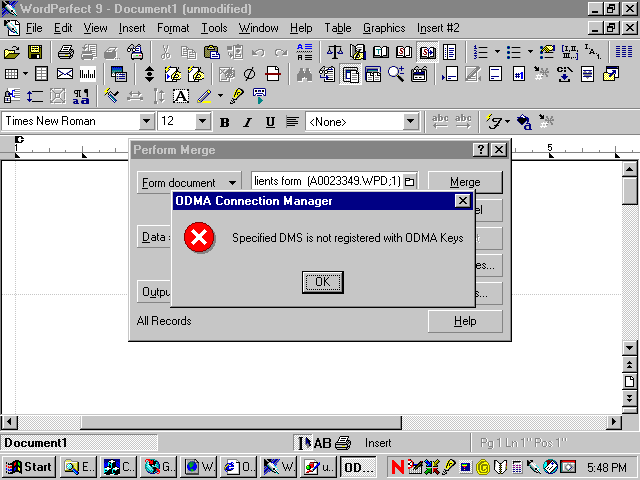
Task: Toggle Underline formatting
Action: 270,122
